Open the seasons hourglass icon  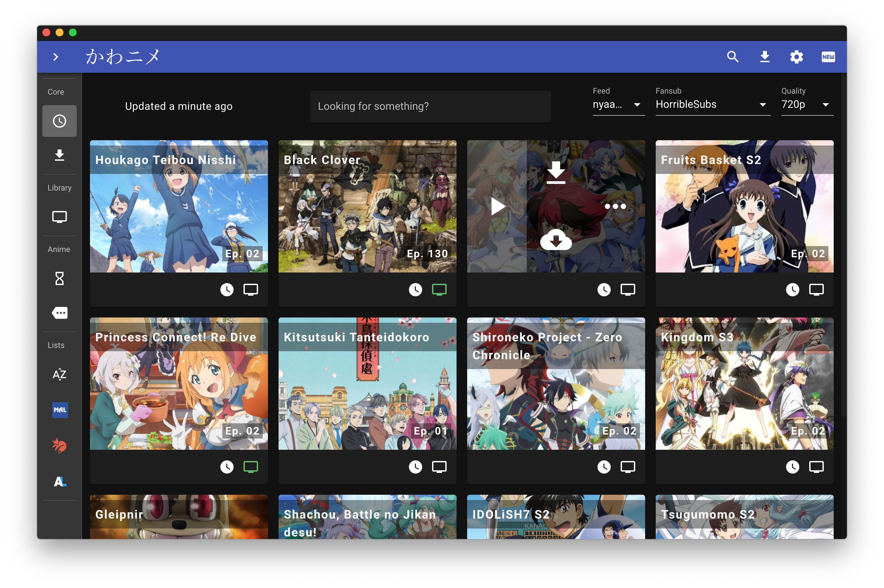click(x=60, y=279)
